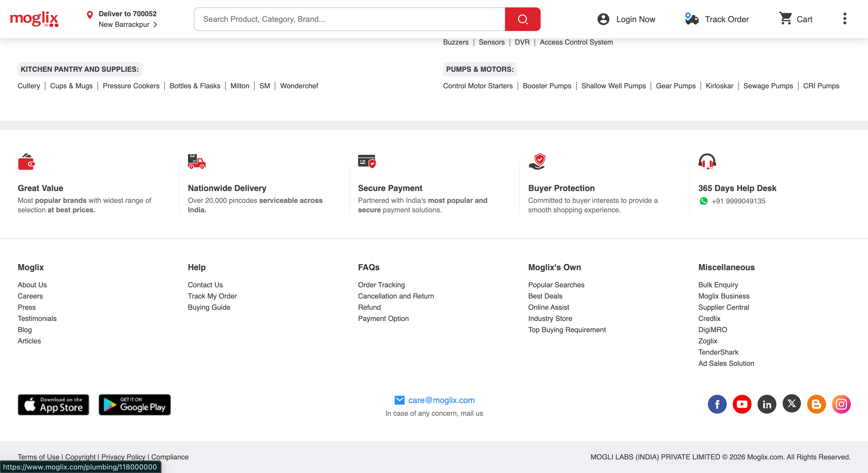Download from Apple App Store badge

(53, 405)
